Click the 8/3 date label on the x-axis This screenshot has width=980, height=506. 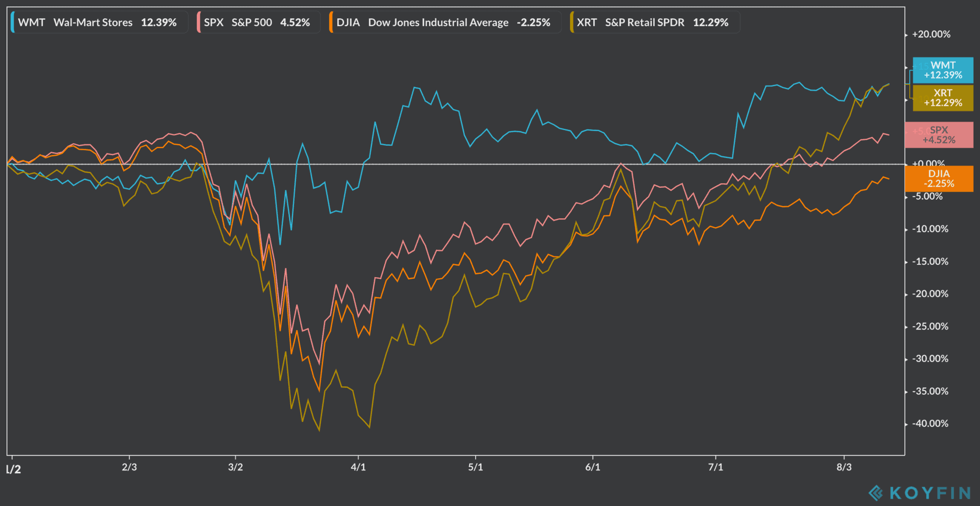pyautogui.click(x=844, y=467)
